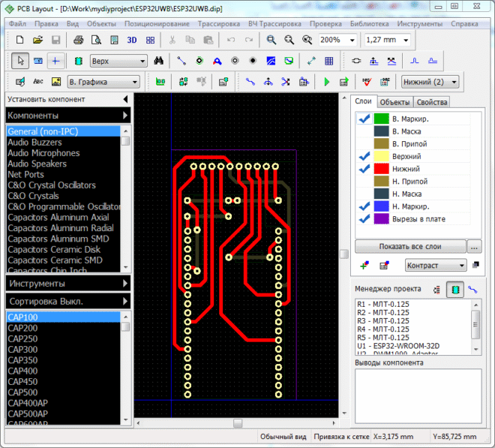This screenshot has width=495, height=448.
Task: Click the red Нижний layer color swatch
Action: [381, 169]
